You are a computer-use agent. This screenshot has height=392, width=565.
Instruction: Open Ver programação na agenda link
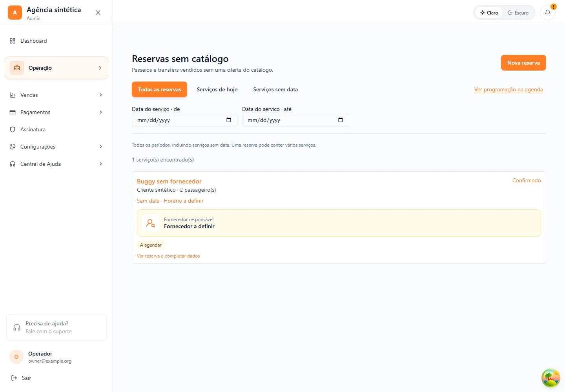[508, 89]
